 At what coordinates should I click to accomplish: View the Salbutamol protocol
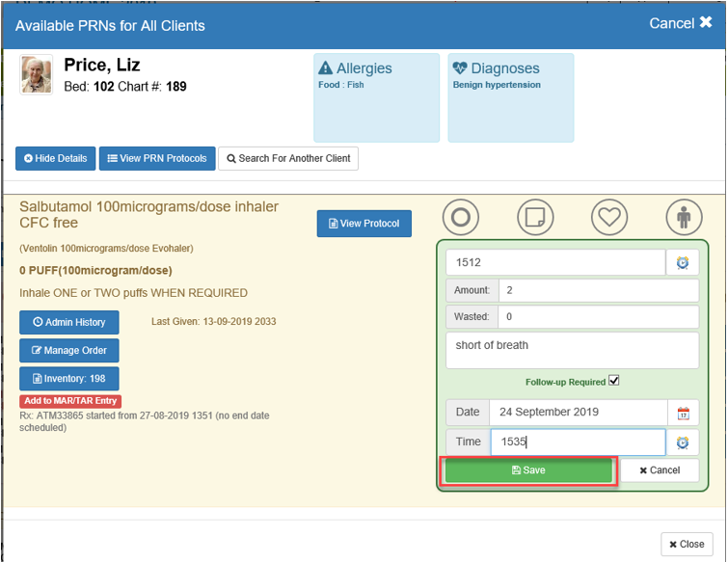coord(364,224)
